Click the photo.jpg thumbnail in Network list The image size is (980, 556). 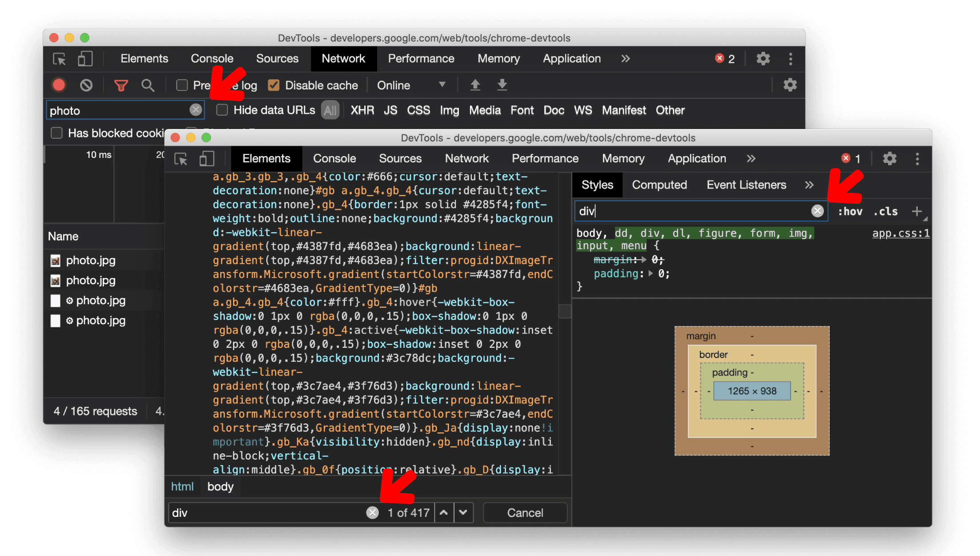pos(57,261)
